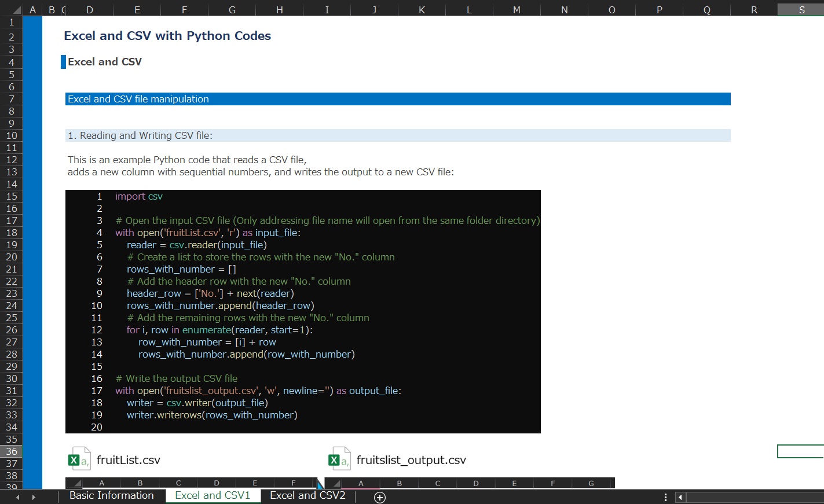Open the Excel and CSV2 sheet tab
This screenshot has height=504, width=824.
(307, 496)
